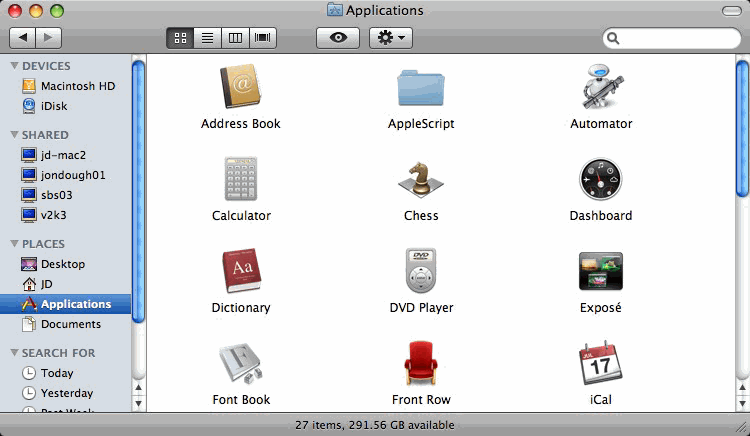
Task: Switch to icon view
Action: click(x=180, y=38)
